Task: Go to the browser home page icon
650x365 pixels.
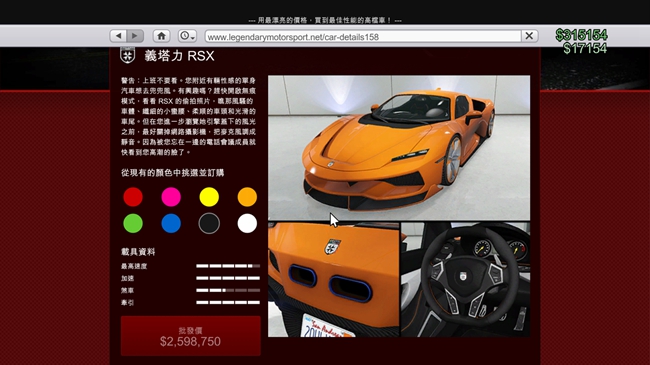Action: coord(162,36)
